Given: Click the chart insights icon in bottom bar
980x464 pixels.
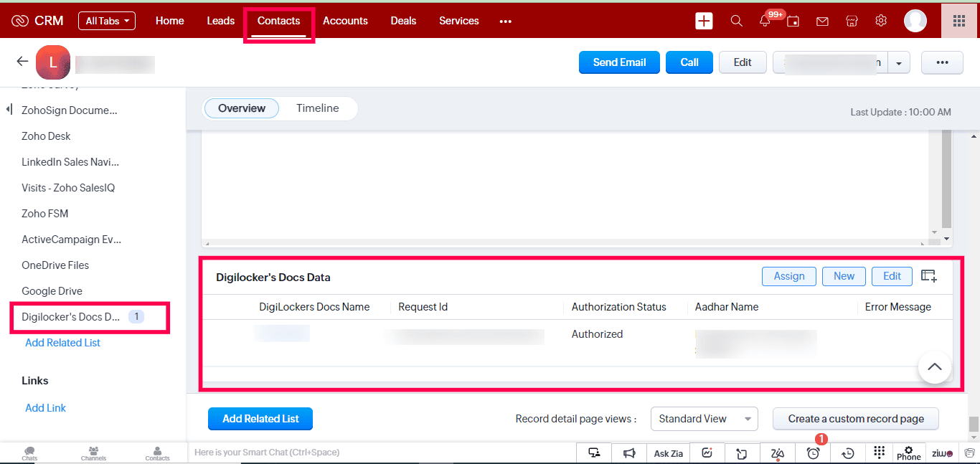Looking at the screenshot, I should pos(707,453).
